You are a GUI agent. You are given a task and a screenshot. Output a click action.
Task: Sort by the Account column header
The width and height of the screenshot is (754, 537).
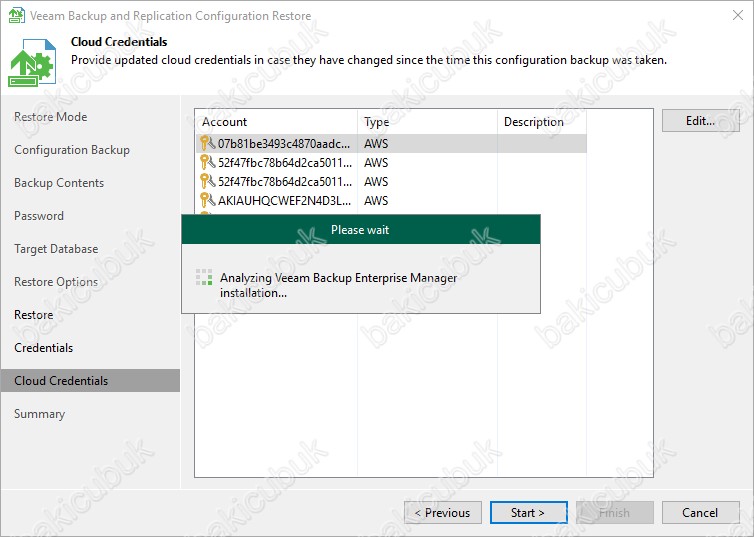[276, 122]
